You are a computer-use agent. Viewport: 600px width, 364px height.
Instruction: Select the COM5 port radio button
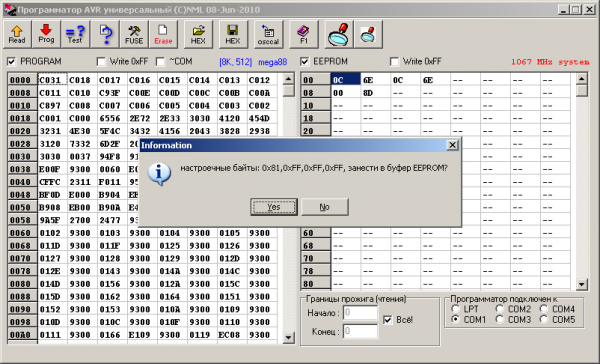tap(544, 319)
